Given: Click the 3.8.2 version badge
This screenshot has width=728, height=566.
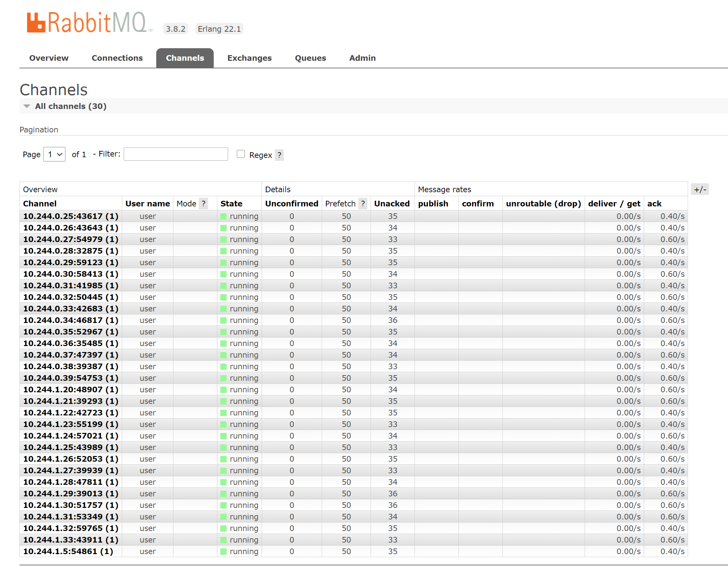Looking at the screenshot, I should 175,29.
